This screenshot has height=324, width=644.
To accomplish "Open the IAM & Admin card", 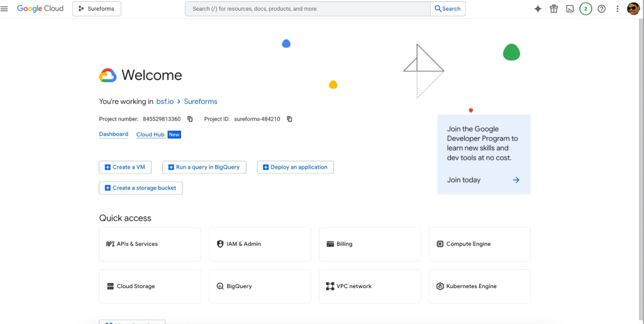I will point(260,244).
